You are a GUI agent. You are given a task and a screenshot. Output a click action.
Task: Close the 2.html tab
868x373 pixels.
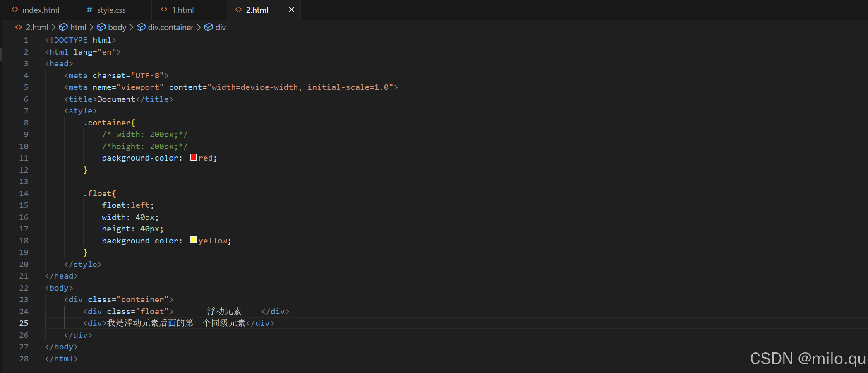(292, 10)
